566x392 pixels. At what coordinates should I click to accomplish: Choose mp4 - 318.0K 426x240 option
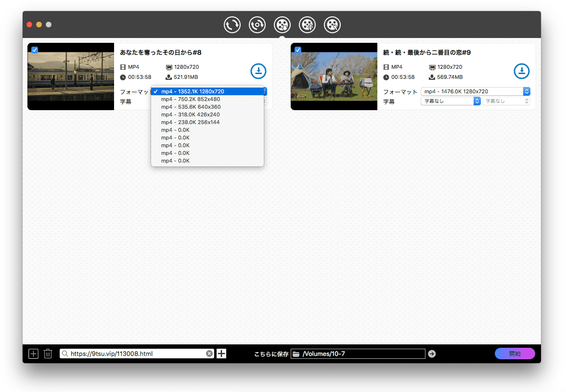(x=207, y=114)
